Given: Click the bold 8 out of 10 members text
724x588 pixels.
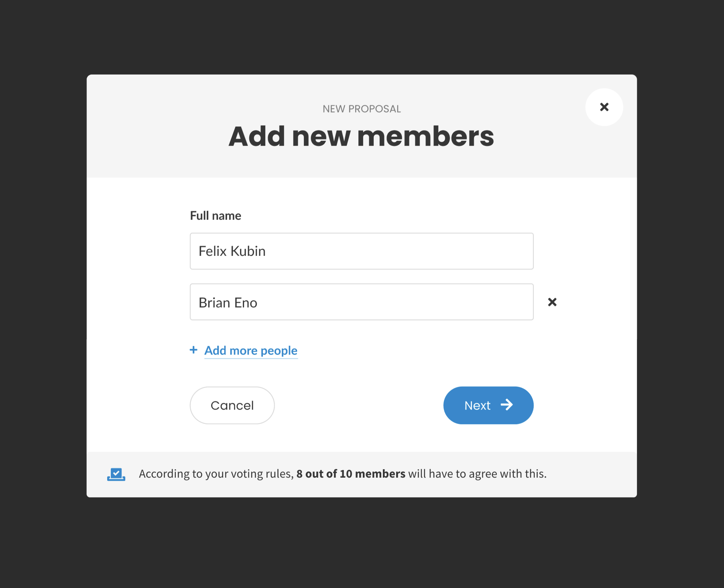Looking at the screenshot, I should (351, 474).
